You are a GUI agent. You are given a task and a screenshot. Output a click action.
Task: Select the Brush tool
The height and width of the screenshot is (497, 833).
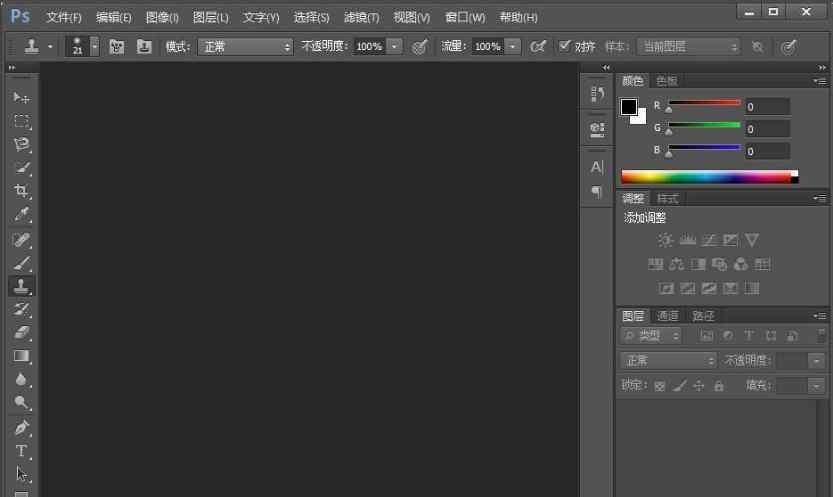pyautogui.click(x=21, y=263)
